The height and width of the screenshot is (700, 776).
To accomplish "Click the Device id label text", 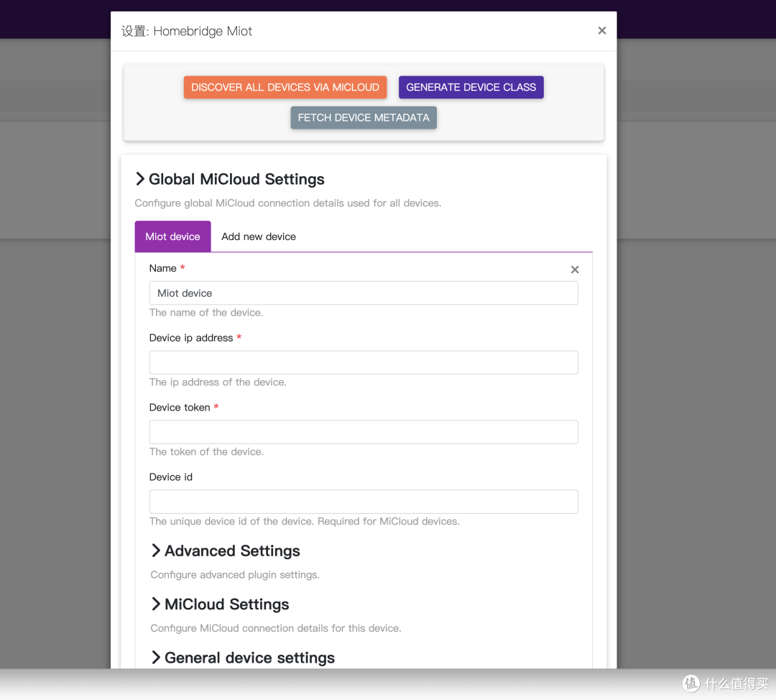I will (x=171, y=477).
